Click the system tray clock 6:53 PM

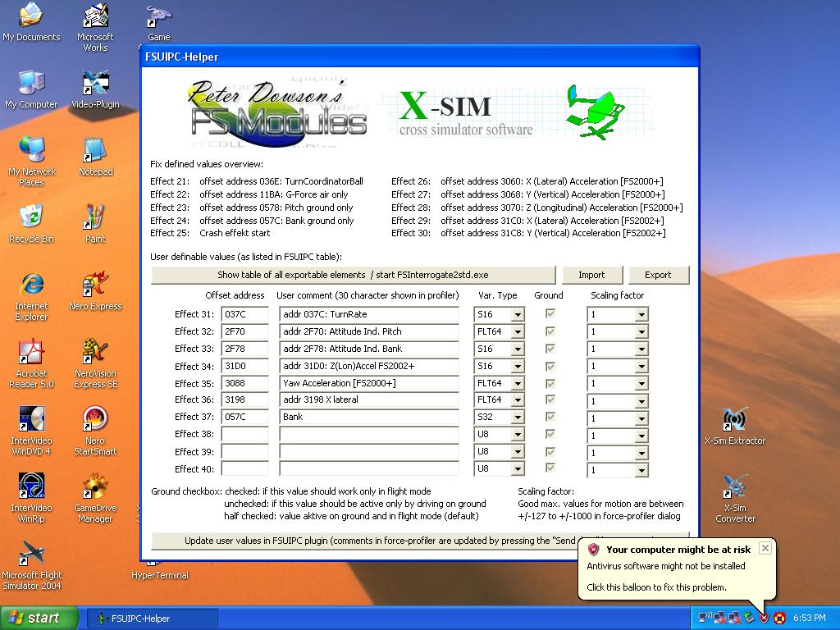point(810,618)
